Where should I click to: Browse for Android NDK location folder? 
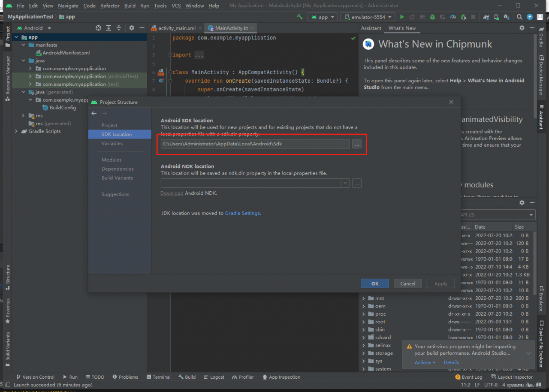(x=357, y=183)
